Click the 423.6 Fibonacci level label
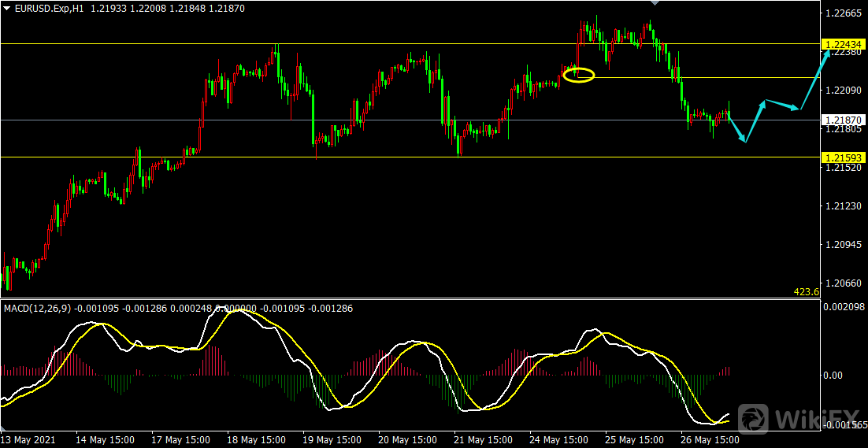 pyautogui.click(x=806, y=292)
